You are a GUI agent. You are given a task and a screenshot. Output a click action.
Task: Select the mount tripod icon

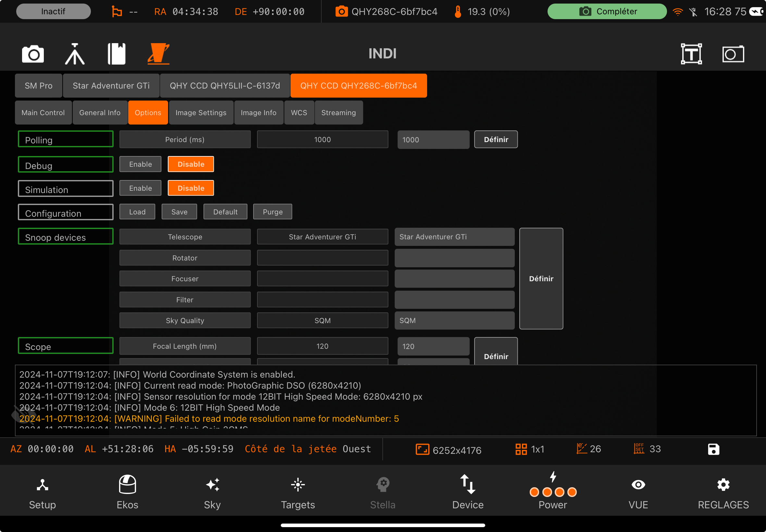(74, 54)
